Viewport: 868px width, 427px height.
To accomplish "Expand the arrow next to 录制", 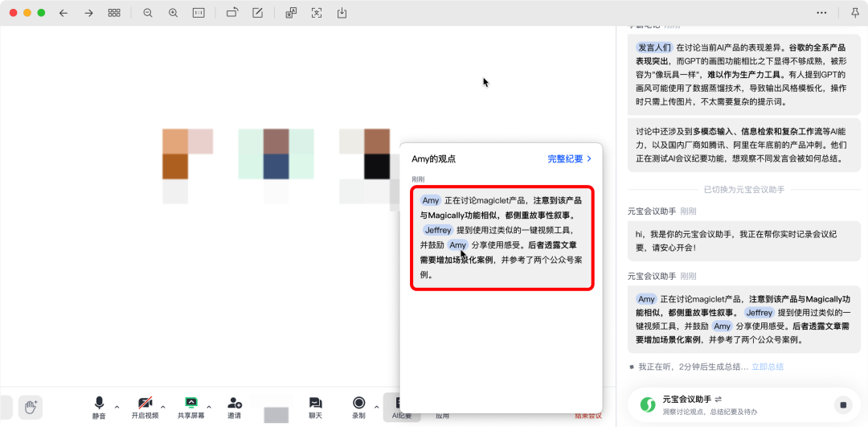I will click(x=377, y=407).
